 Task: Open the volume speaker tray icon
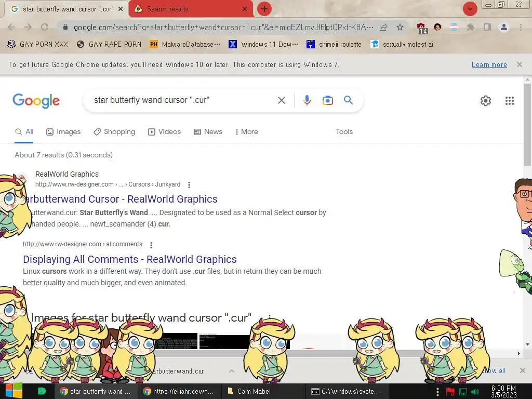(475, 392)
